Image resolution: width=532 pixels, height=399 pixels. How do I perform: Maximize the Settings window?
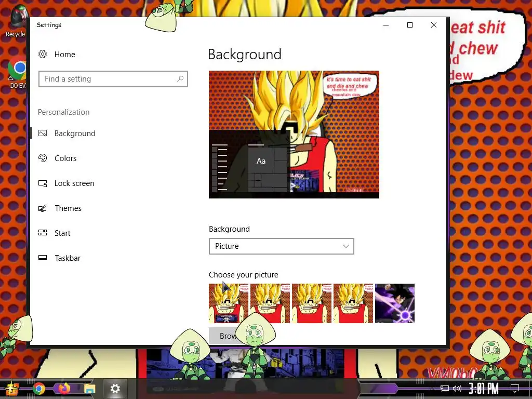click(x=410, y=25)
